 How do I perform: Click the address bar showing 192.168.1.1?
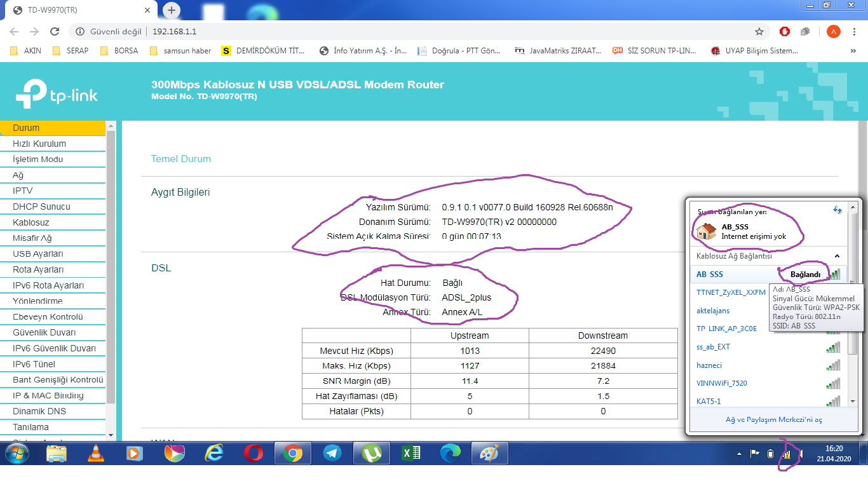419,31
